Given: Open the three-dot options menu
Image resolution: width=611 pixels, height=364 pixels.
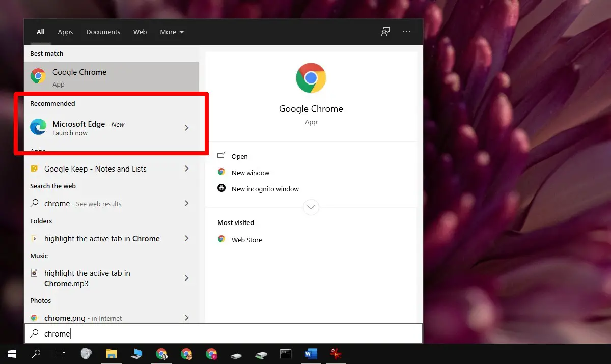Looking at the screenshot, I should pyautogui.click(x=407, y=32).
